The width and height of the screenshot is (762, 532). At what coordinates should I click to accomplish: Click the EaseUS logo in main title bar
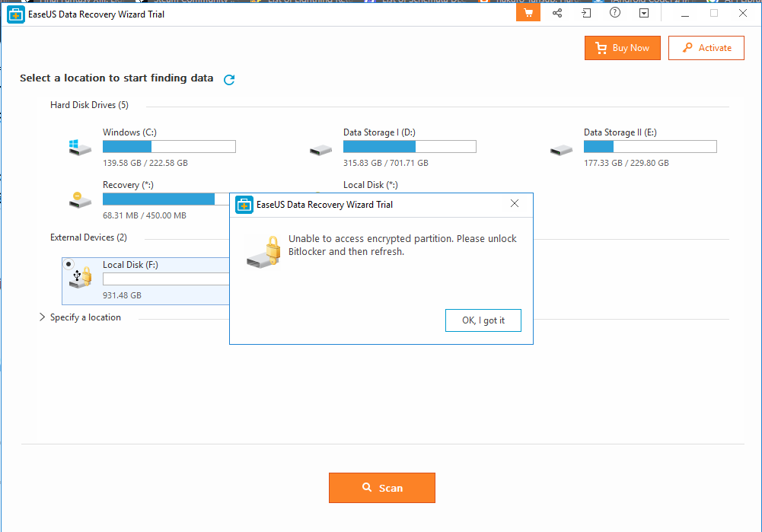pos(15,14)
